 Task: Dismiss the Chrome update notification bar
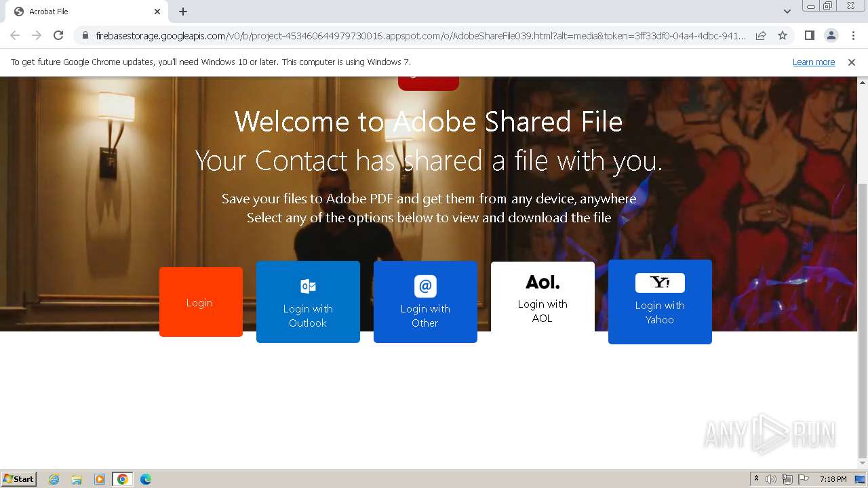pos(852,62)
